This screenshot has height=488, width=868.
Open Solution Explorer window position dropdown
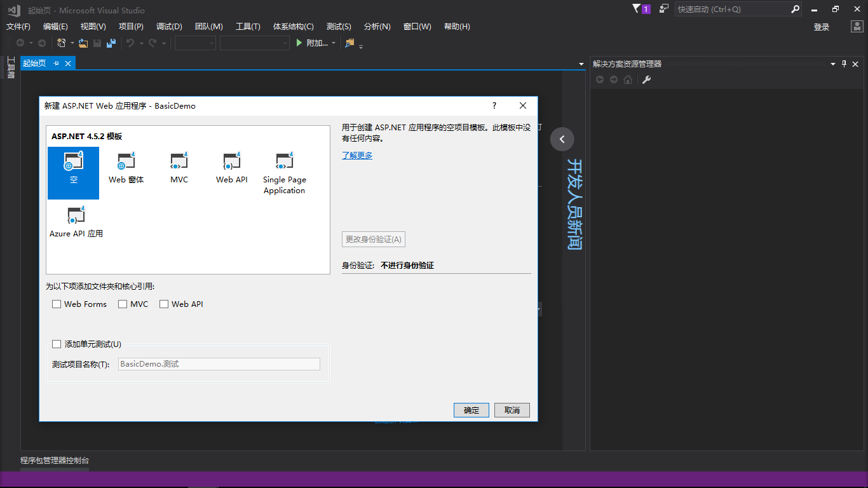click(x=833, y=64)
